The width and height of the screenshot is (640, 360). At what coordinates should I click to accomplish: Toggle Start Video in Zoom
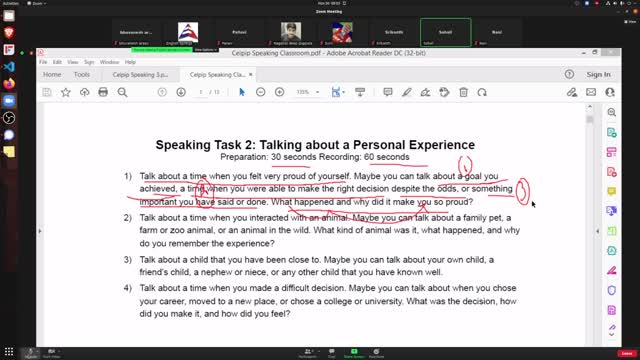[x=51, y=353]
